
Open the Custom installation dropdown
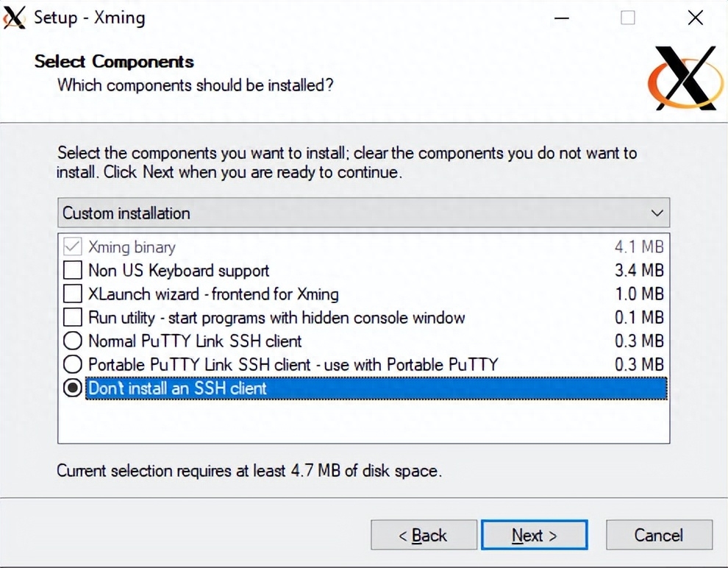[363, 213]
